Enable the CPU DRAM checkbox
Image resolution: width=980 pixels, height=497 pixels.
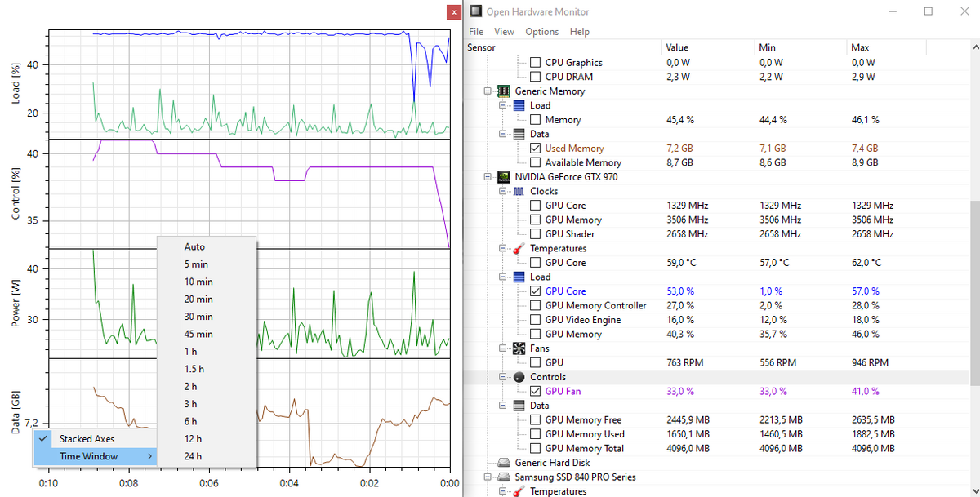535,77
